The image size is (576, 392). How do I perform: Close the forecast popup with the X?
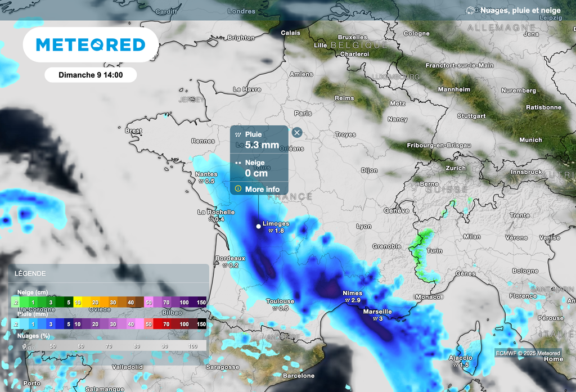[298, 133]
